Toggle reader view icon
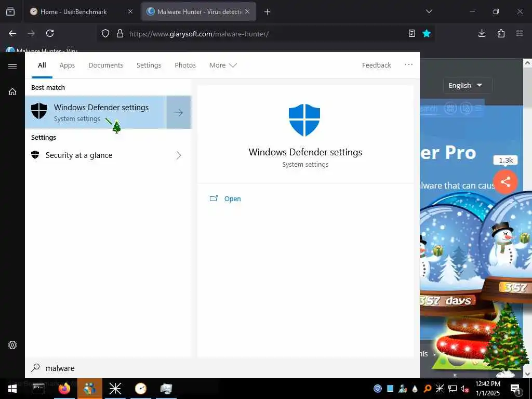 412,33
